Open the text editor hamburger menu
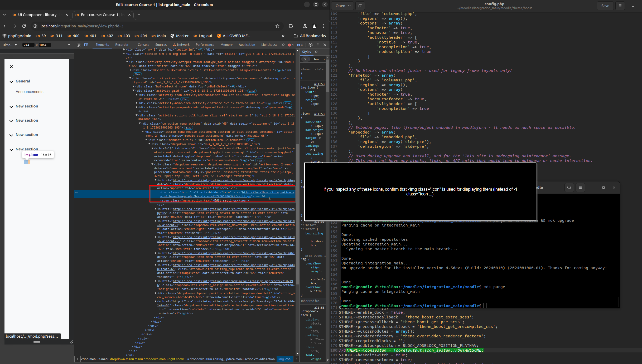Viewport: 642px width, 364px height. (620, 6)
